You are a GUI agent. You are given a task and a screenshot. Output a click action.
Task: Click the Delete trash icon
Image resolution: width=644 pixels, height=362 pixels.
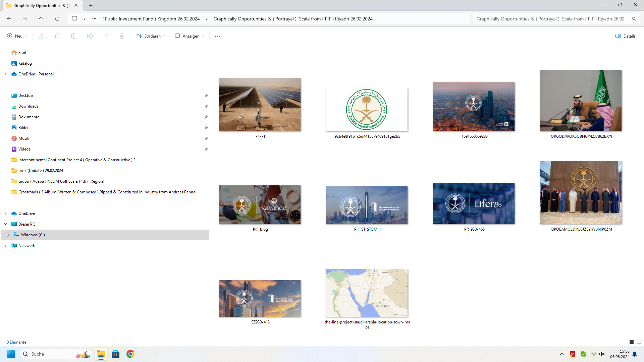122,36
